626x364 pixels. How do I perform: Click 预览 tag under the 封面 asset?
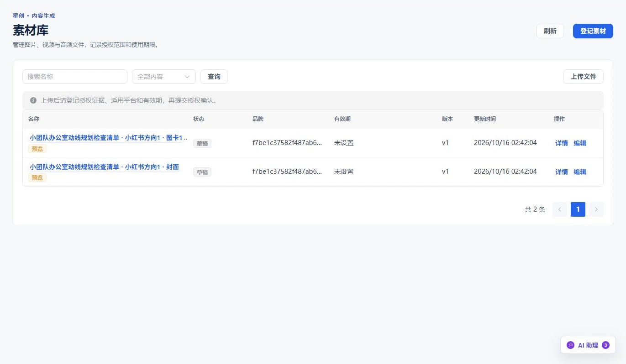pyautogui.click(x=37, y=177)
